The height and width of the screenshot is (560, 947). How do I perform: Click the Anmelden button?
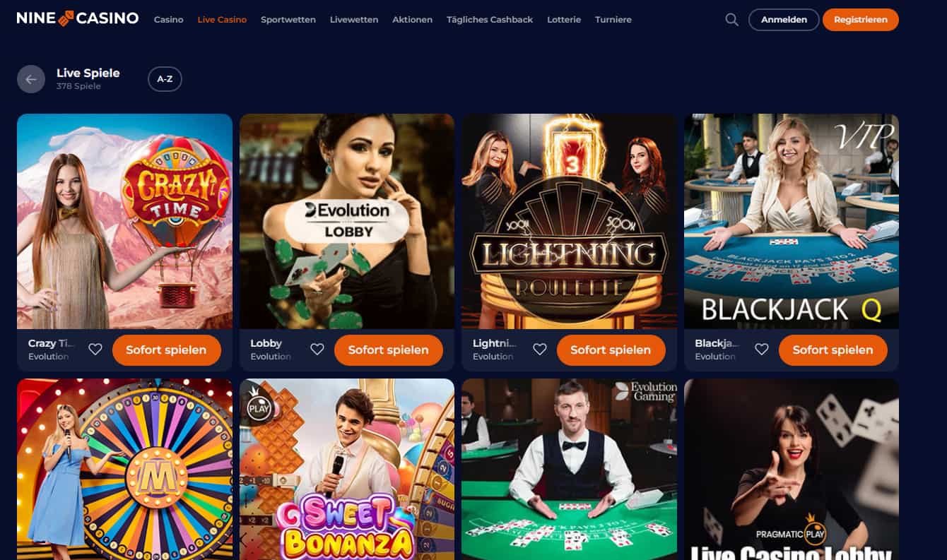point(784,20)
